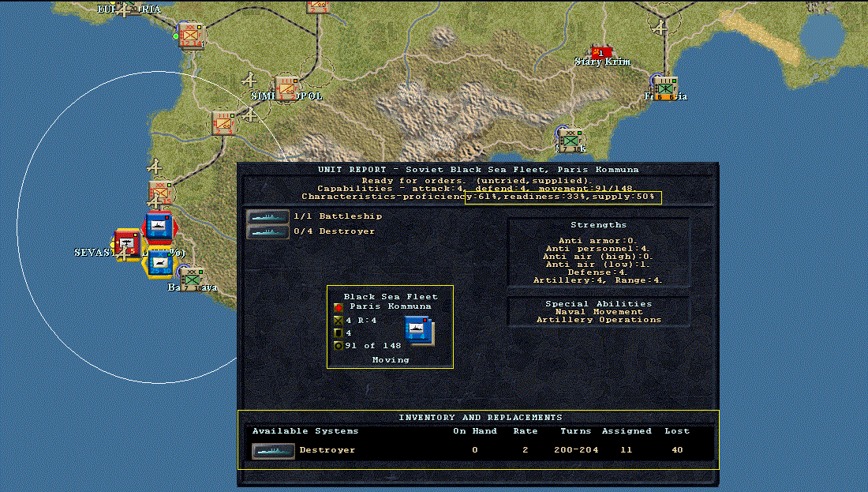Select the green 7-18 unit at Balaklava
This screenshot has height=492, width=868.
192,280
